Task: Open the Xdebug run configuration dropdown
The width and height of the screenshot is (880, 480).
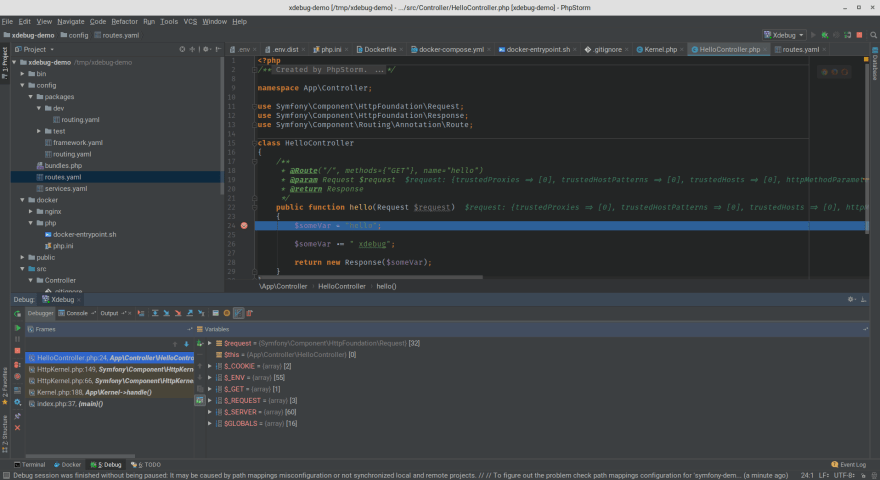Action: (784, 35)
